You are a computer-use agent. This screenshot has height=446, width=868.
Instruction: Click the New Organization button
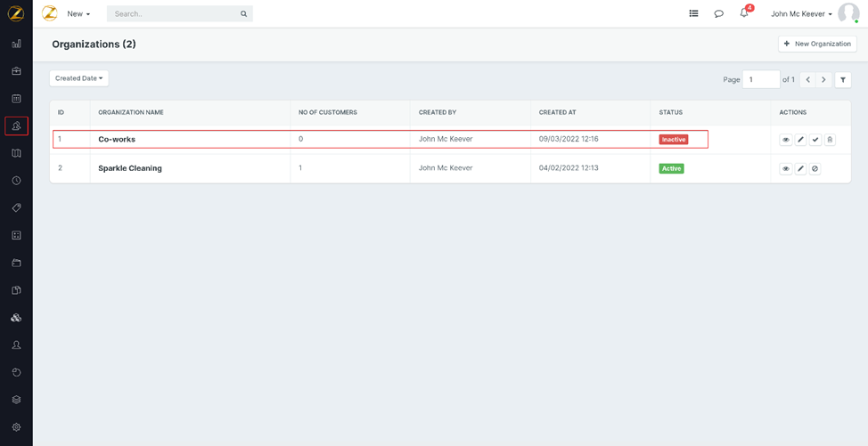point(817,44)
